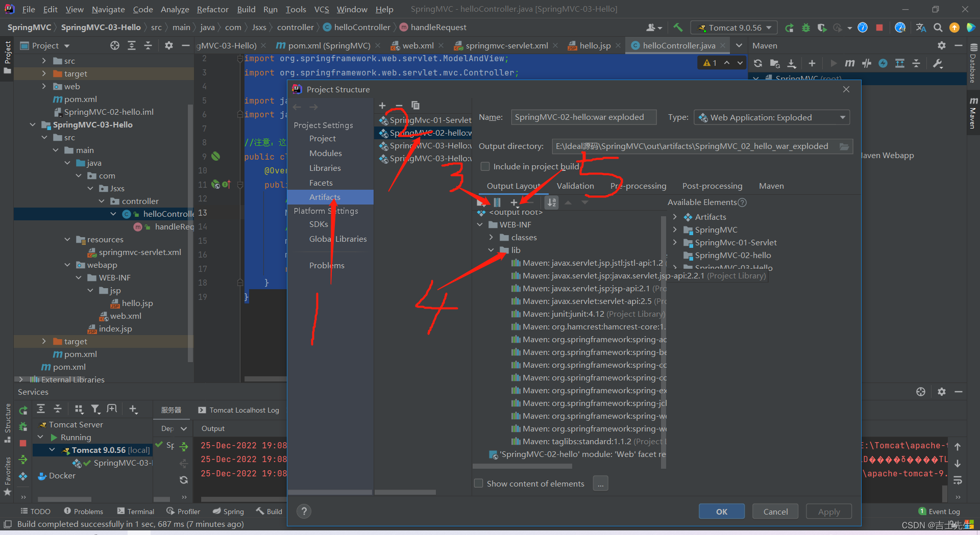Screen dimensions: 980x535
Task: Toggle Include in project build checkbox
Action: click(485, 166)
